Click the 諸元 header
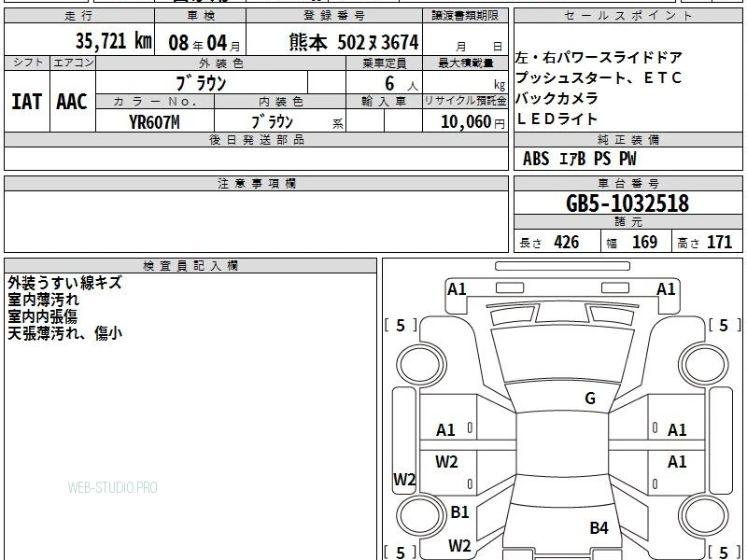The width and height of the screenshot is (747, 560). (x=627, y=222)
